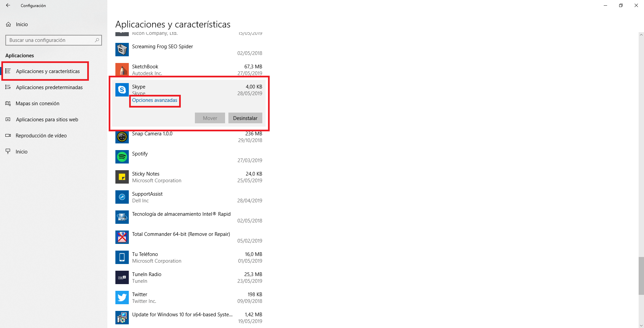Select the Spotify app entry name
The image size is (644, 328).
[x=140, y=154]
